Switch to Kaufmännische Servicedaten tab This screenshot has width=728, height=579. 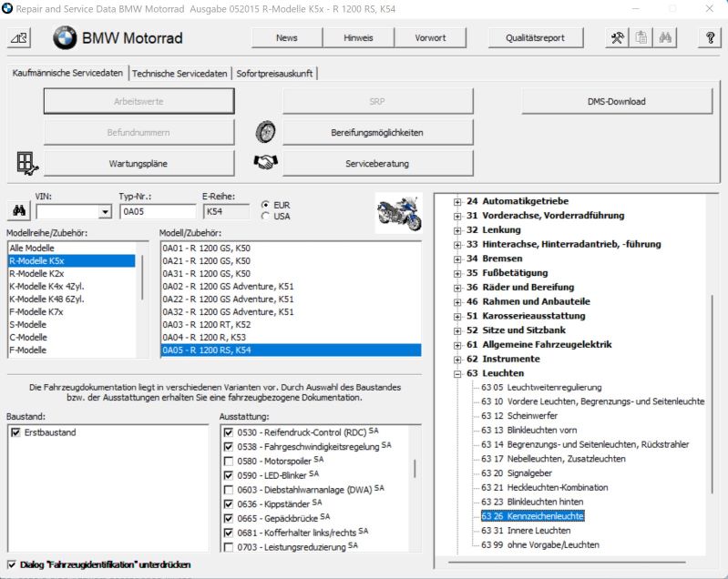[x=67, y=73]
